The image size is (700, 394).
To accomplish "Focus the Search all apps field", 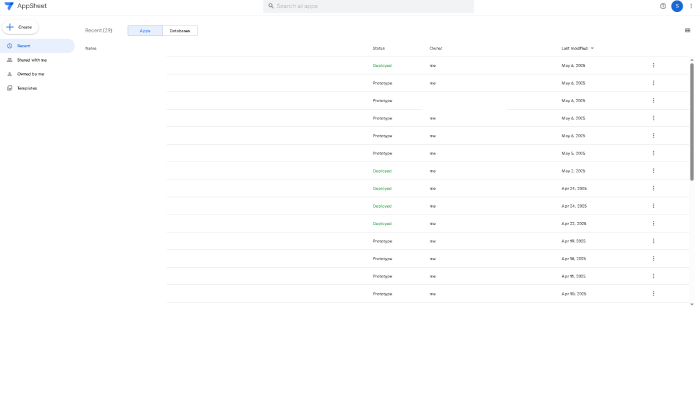I will coord(368,6).
